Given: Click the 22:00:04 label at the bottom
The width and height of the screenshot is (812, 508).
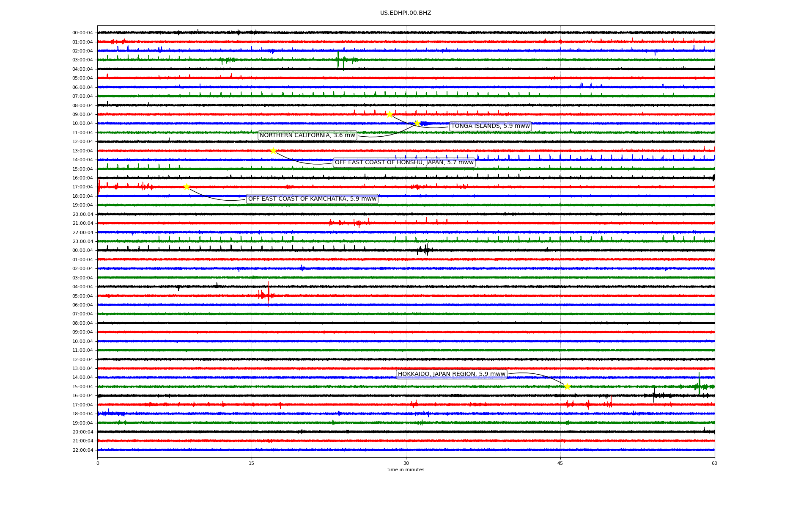Looking at the screenshot, I should point(82,450).
